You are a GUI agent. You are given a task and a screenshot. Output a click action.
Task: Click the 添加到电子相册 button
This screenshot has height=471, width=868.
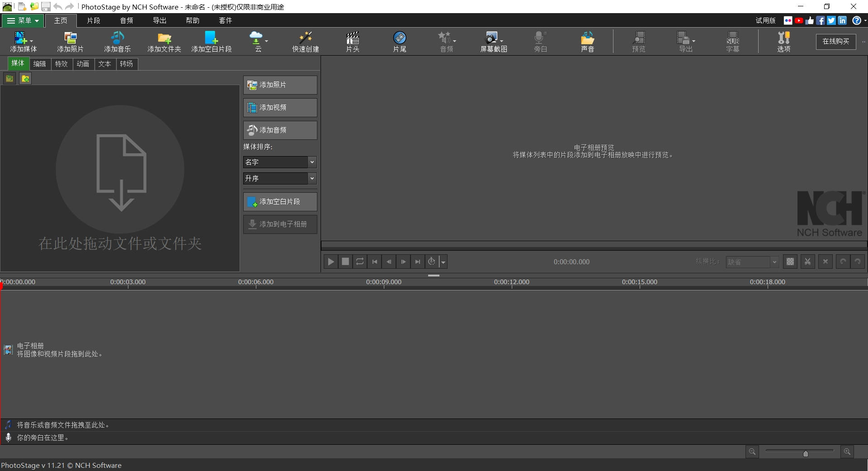(280, 224)
